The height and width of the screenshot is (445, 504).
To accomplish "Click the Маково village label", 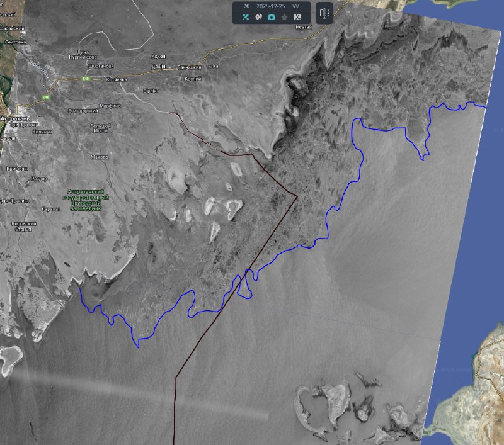I will (100, 157).
